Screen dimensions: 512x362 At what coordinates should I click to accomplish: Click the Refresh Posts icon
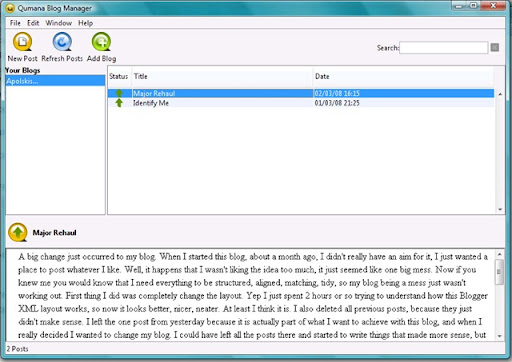[62, 42]
